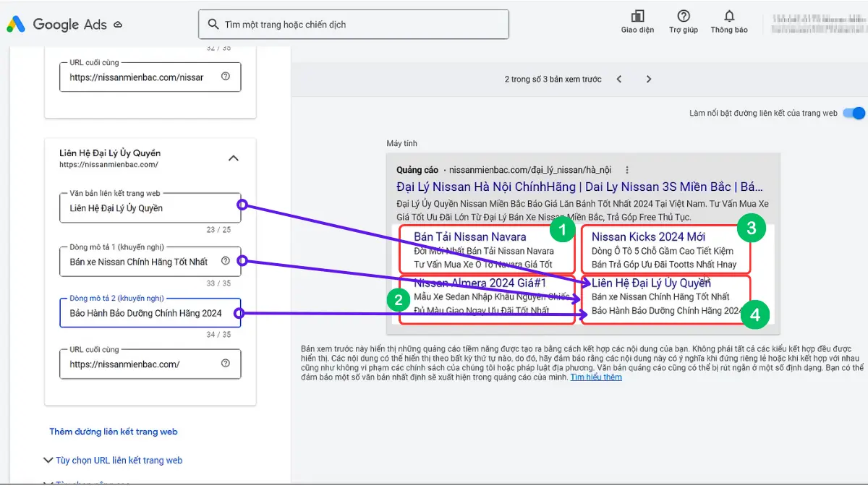The image size is (868, 488).
Task: Open the Giao diện appearance icon
Action: [x=637, y=17]
